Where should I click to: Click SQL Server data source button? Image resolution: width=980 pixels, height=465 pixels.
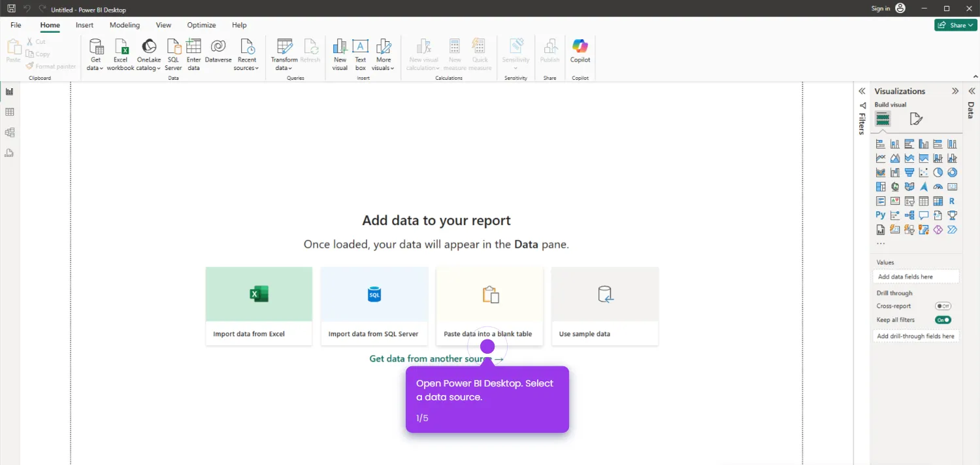[173, 54]
